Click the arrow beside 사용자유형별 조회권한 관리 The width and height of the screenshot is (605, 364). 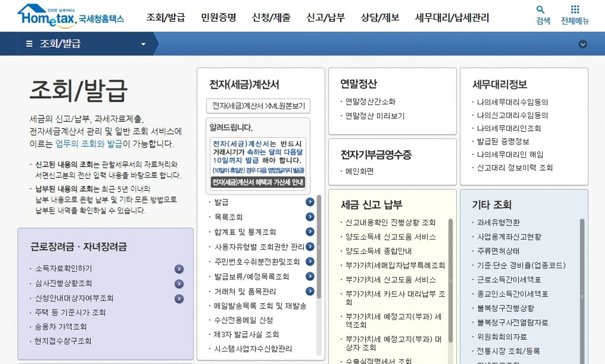click(x=310, y=247)
